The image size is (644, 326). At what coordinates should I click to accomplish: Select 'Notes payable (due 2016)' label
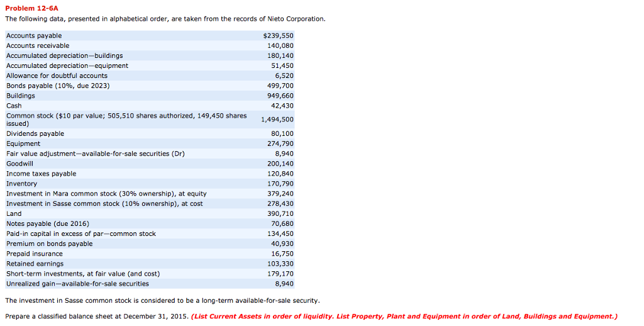(x=48, y=223)
